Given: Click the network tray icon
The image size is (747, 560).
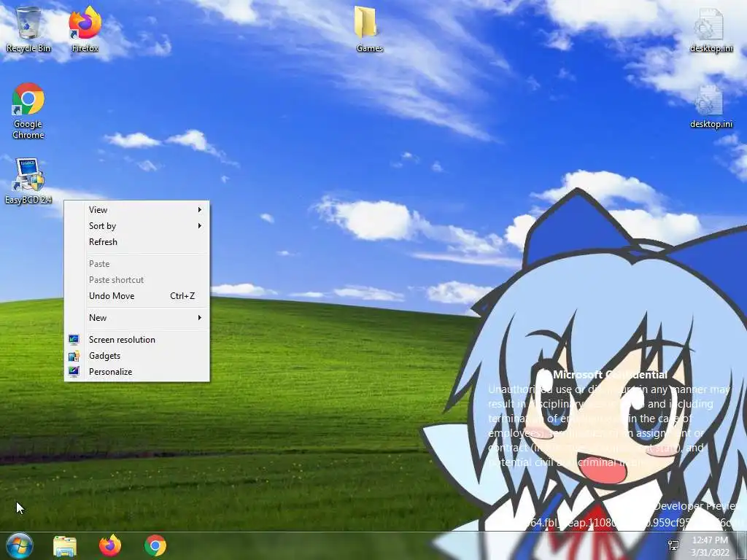Looking at the screenshot, I should pos(673,545).
